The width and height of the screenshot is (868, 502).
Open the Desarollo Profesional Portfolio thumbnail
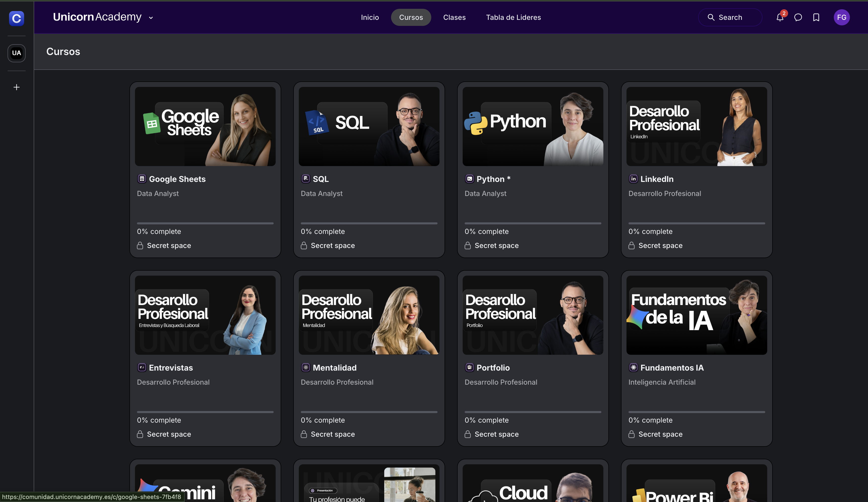[533, 315]
